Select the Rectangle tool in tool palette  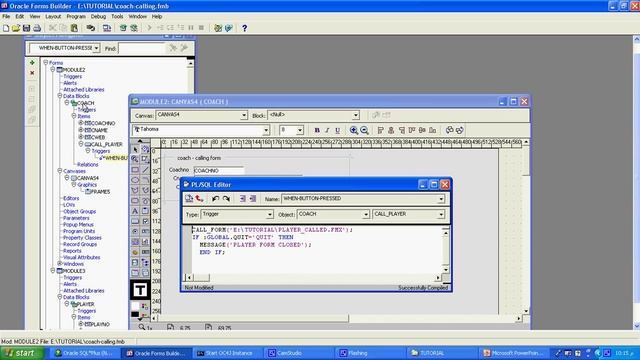coord(135,169)
